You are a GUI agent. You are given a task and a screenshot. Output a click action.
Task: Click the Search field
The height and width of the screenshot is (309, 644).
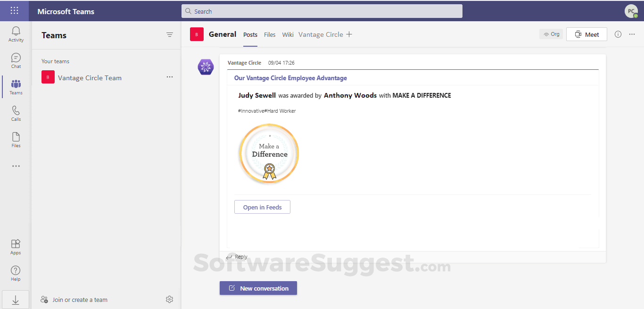coord(322,11)
